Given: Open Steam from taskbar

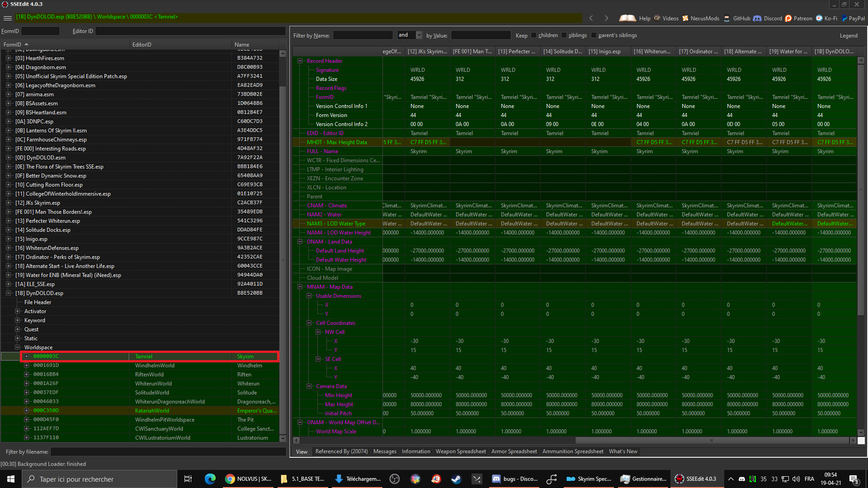Looking at the screenshot, I should 456,479.
